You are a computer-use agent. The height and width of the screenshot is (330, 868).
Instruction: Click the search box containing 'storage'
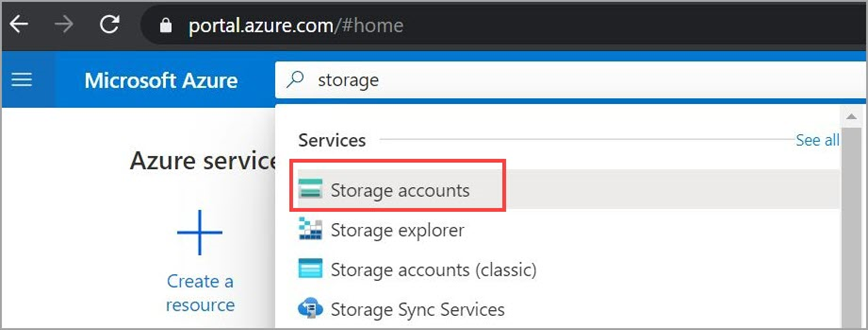[x=570, y=80]
